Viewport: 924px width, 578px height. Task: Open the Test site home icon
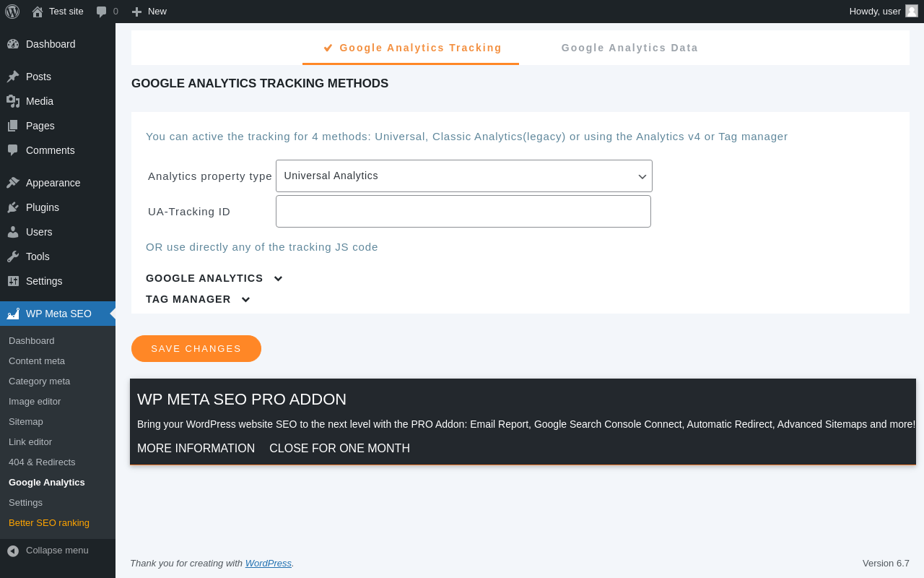(x=38, y=12)
